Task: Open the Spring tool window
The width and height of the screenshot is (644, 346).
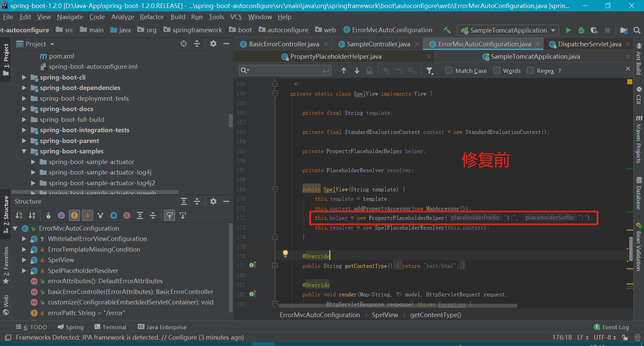Action: pyautogui.click(x=70, y=327)
